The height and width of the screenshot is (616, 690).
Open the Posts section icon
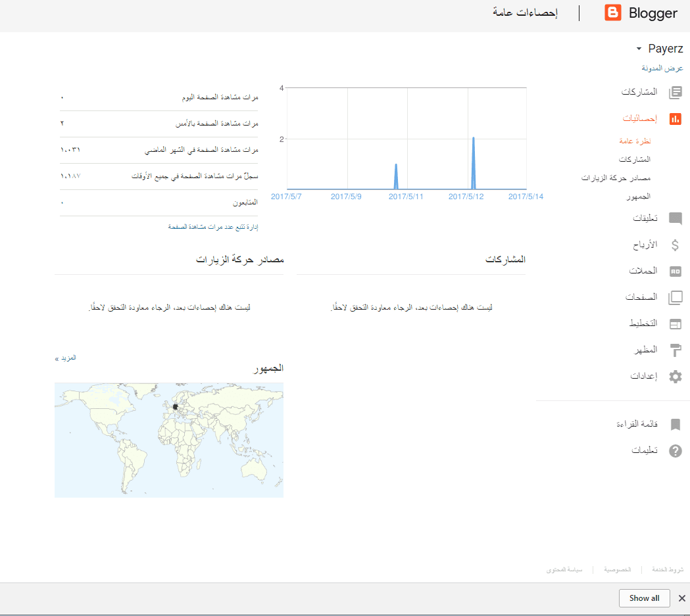click(x=675, y=93)
